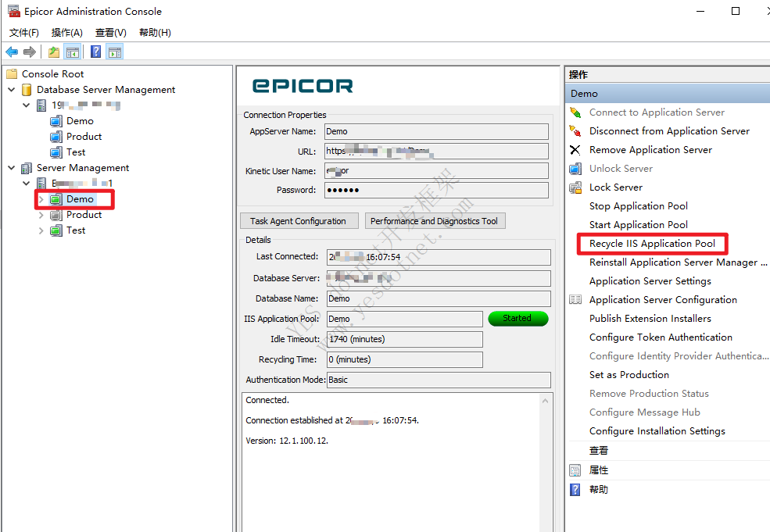Click the Disconnect from Application Server icon
The width and height of the screenshot is (770, 532).
tap(575, 130)
